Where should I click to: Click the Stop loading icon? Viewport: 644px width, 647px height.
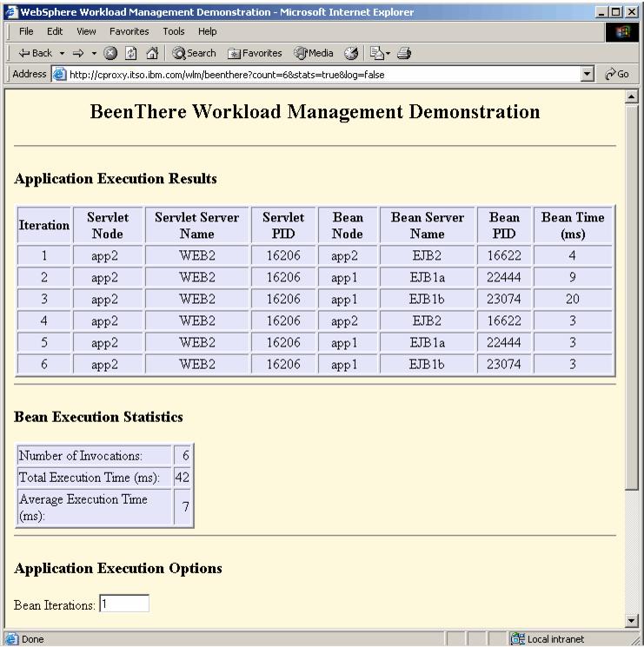110,53
